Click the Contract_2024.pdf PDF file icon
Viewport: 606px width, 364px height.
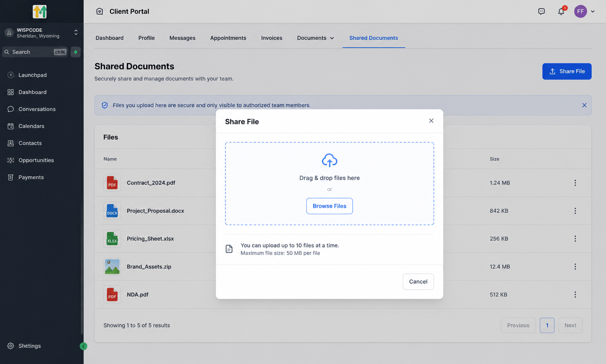[x=112, y=183]
